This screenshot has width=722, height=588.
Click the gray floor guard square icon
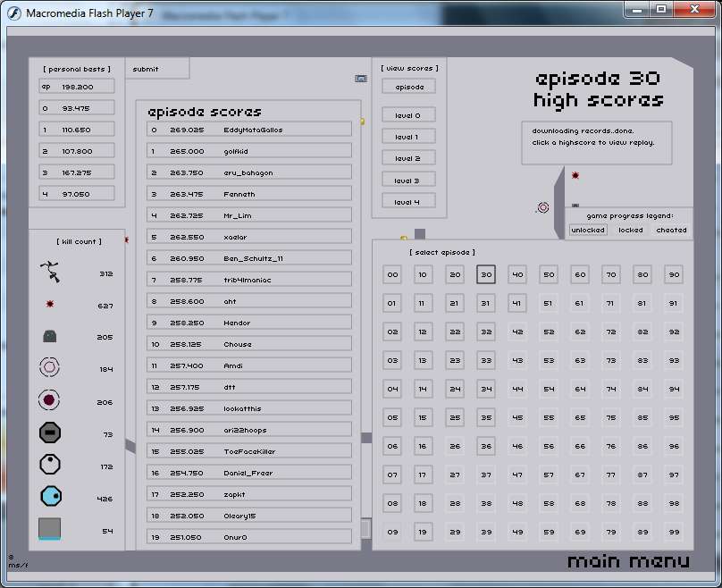coord(50,529)
